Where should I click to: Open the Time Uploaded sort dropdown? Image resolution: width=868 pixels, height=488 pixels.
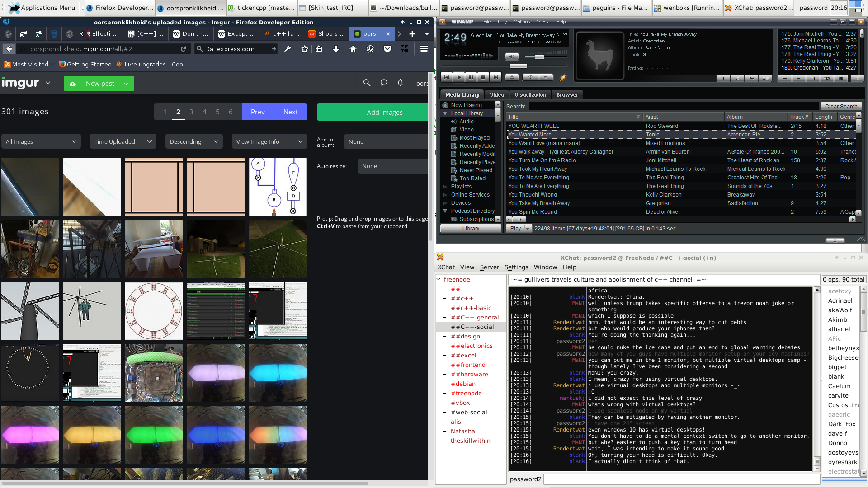pyautogui.click(x=123, y=141)
